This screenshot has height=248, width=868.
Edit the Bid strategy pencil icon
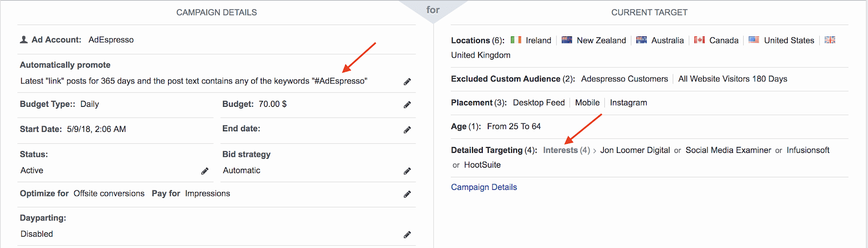pos(407,171)
